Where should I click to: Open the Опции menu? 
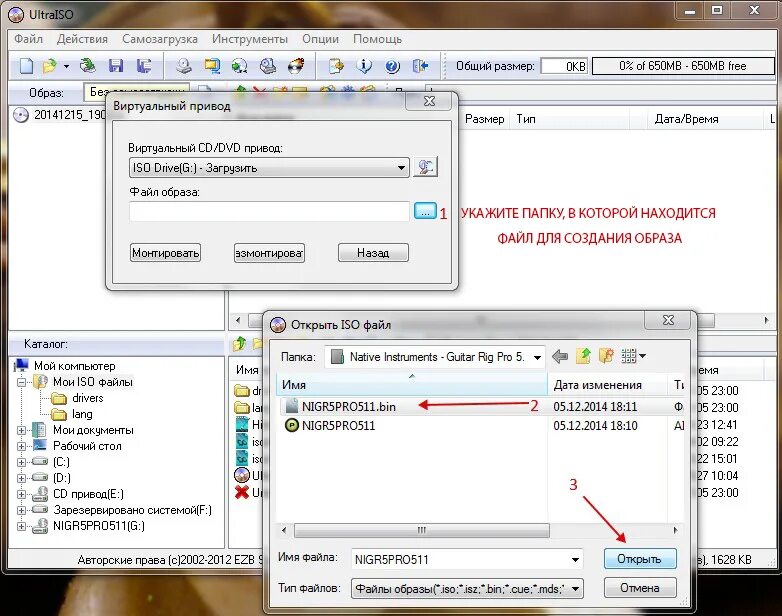(x=320, y=39)
